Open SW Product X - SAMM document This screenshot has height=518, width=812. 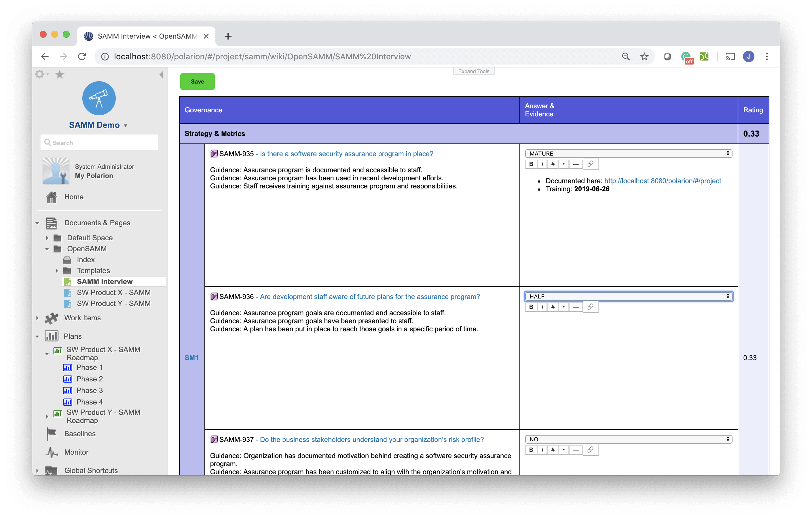pyautogui.click(x=114, y=292)
